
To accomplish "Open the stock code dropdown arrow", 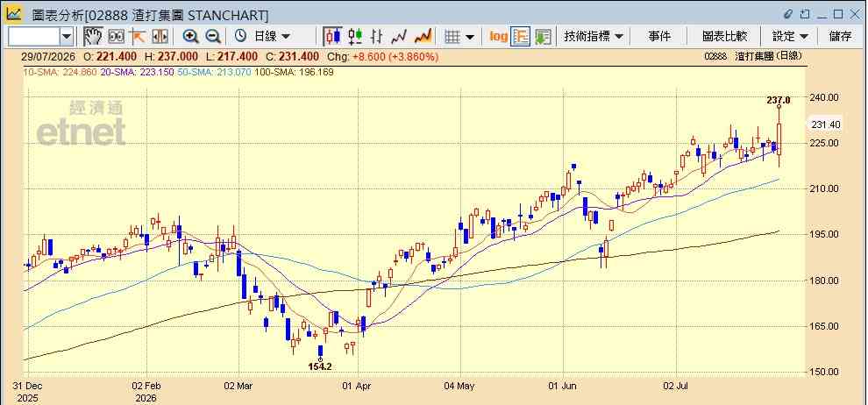I will [x=67, y=37].
